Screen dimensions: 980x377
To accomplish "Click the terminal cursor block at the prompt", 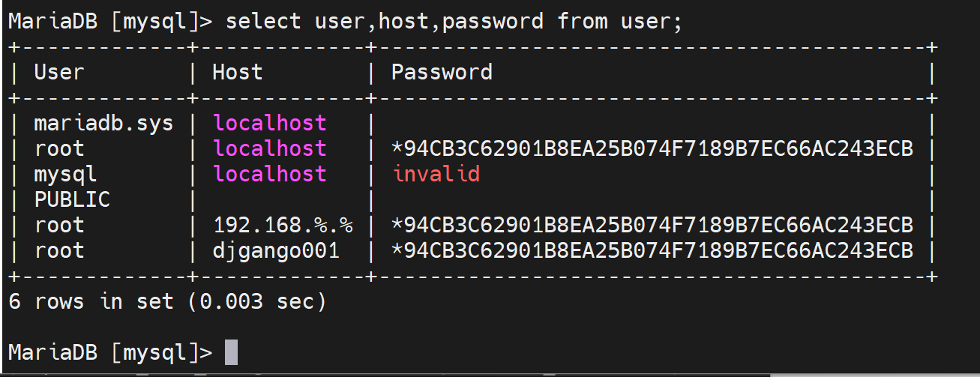I will point(231,352).
